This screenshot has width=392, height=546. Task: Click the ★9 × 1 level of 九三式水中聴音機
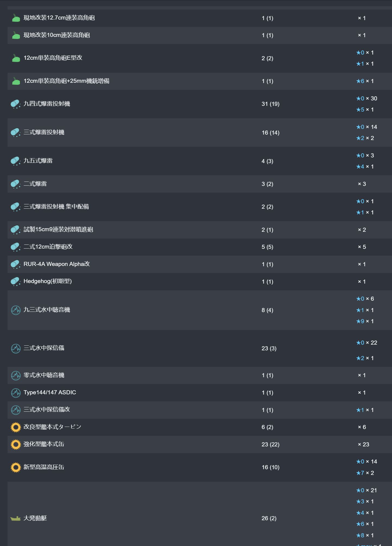click(x=365, y=321)
